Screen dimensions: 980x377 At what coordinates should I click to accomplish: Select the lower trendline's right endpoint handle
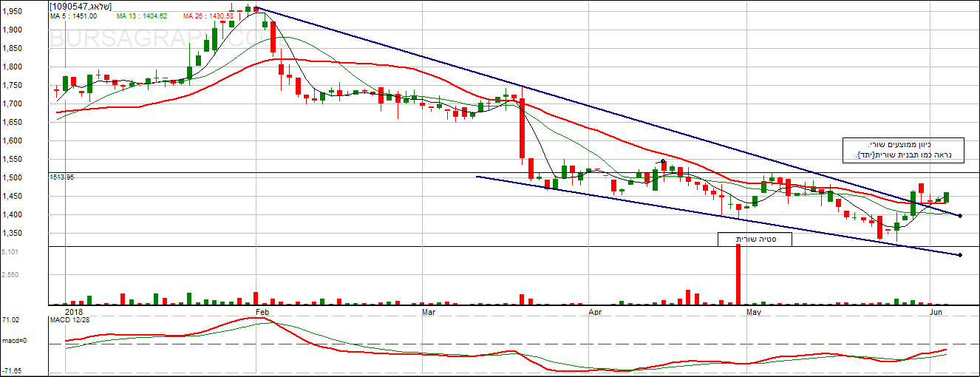(960, 255)
